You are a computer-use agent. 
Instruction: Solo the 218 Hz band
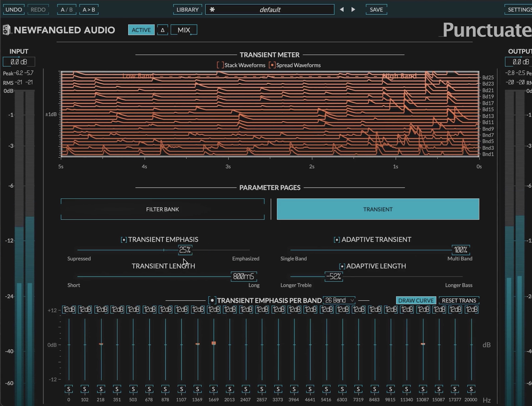[101, 389]
